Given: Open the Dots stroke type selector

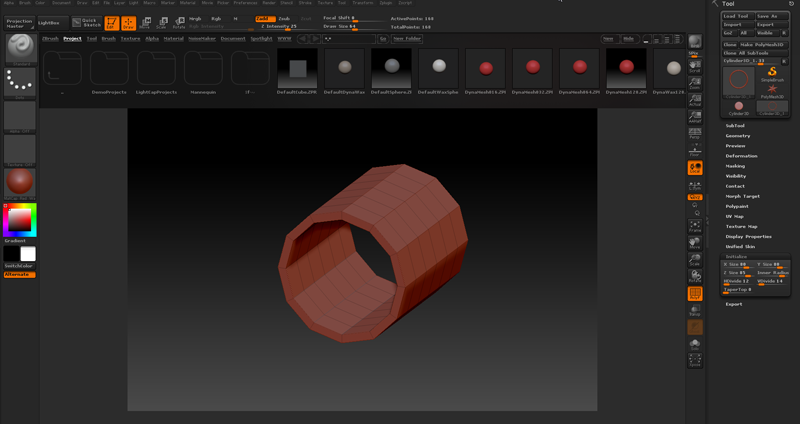Looking at the screenshot, I should 20,82.
